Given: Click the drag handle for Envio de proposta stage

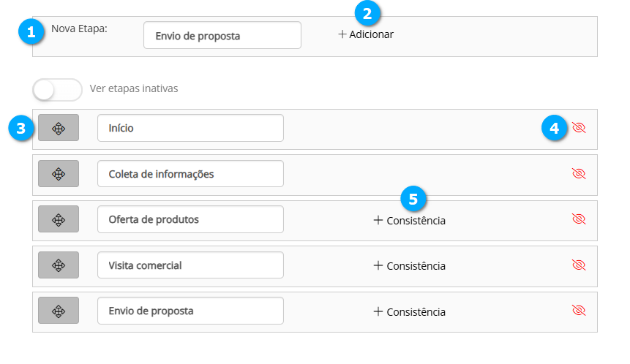Looking at the screenshot, I should click(x=59, y=311).
